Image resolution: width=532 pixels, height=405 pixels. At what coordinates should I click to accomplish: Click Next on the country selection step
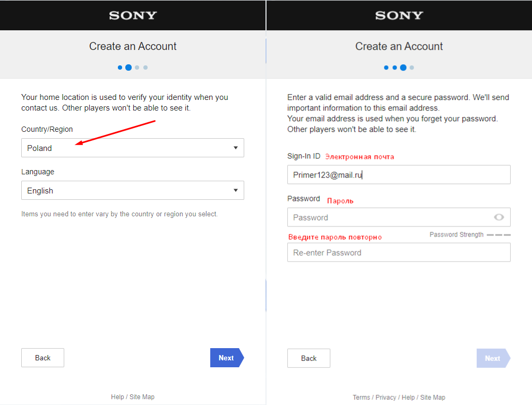tap(226, 358)
